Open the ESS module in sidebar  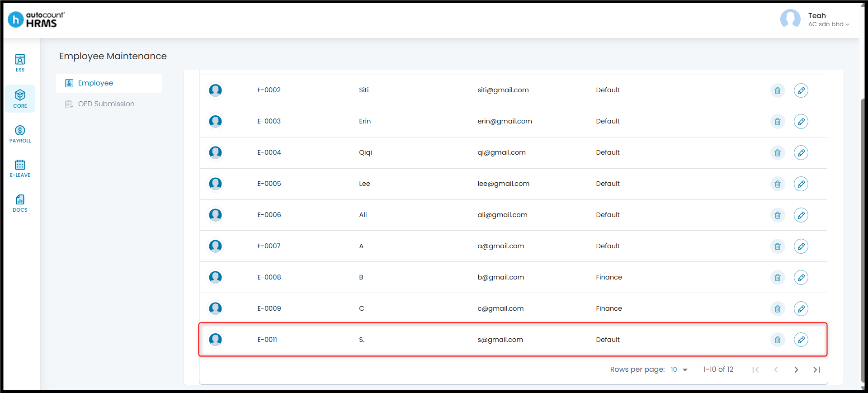[x=20, y=63]
